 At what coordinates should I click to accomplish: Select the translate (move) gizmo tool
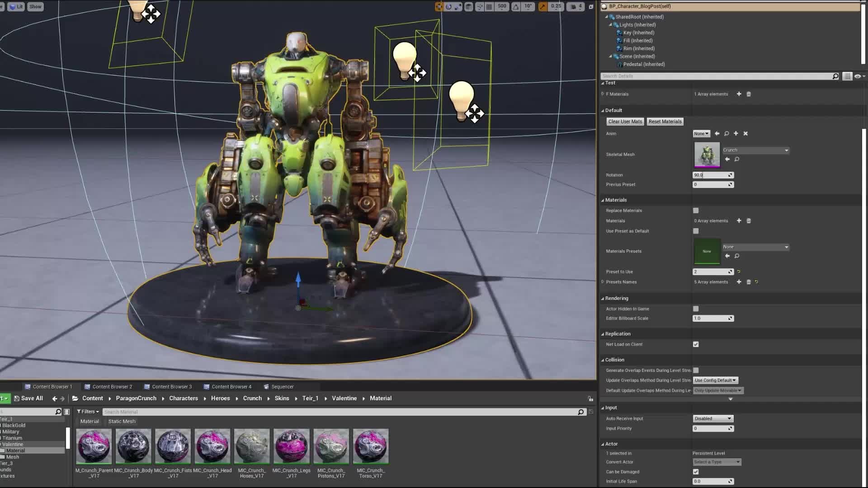pyautogui.click(x=439, y=6)
